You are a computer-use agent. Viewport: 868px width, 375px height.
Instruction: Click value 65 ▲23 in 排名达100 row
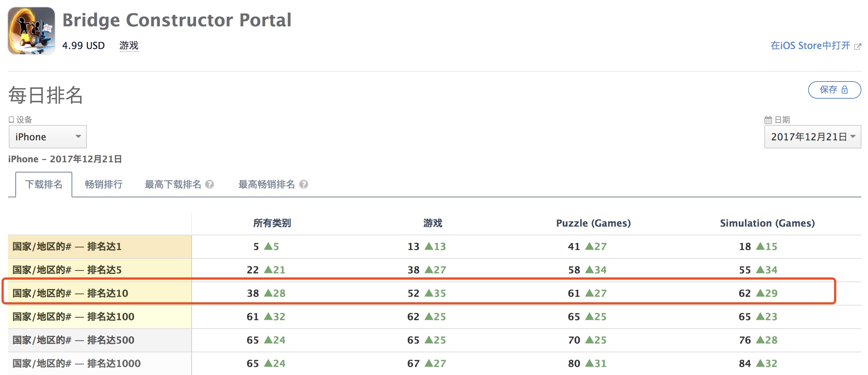[758, 317]
